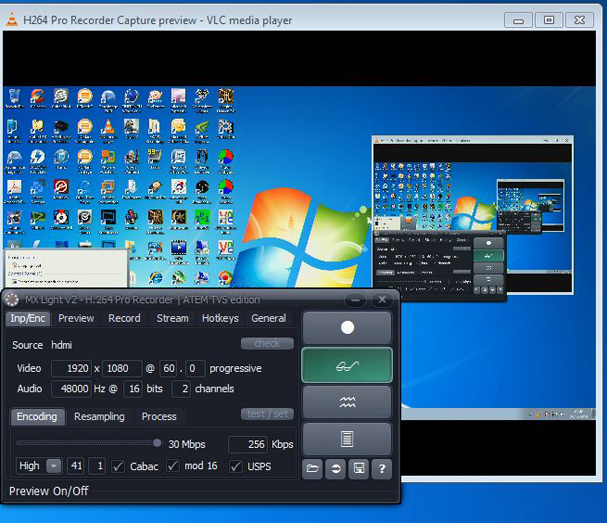The image size is (607, 523).
Task: Click the round Record button in MX Light
Action: pos(347,328)
